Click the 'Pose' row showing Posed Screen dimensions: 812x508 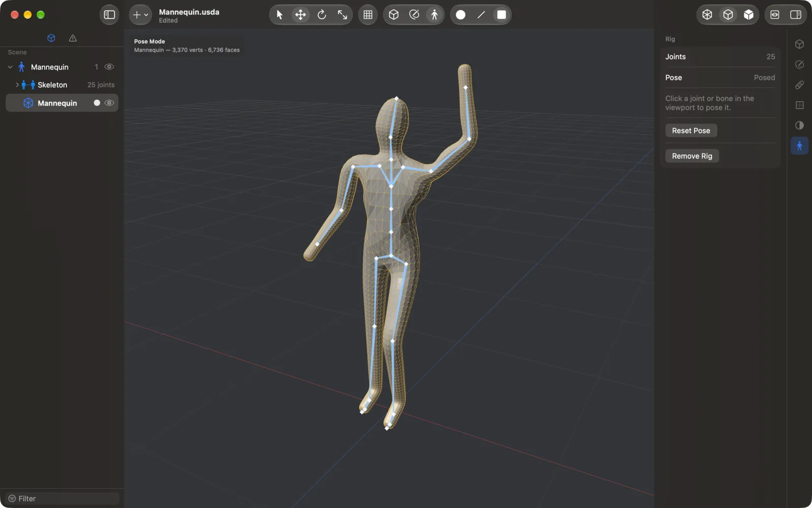[x=720, y=78]
